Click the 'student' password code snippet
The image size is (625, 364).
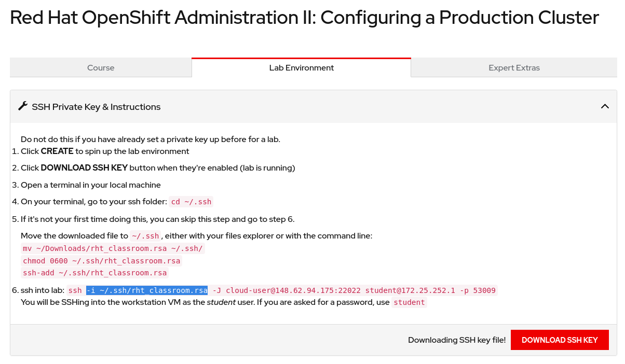[x=409, y=302]
